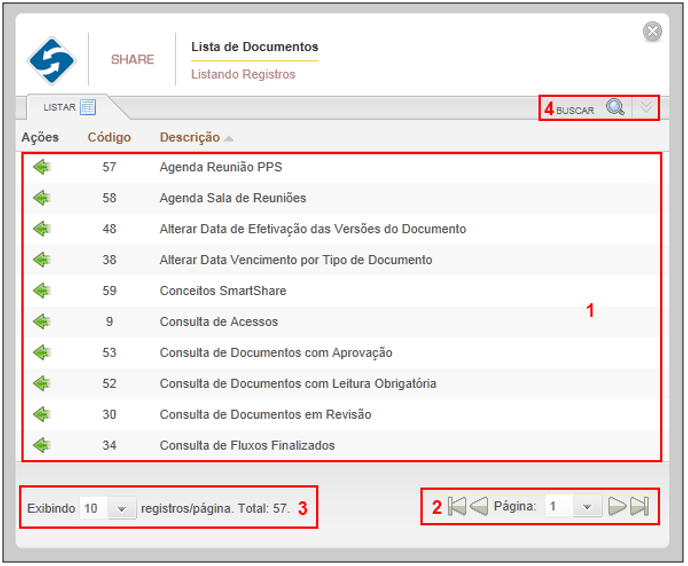The width and height of the screenshot is (688, 566).
Task: Advance to the next page arrow
Action: (x=617, y=507)
